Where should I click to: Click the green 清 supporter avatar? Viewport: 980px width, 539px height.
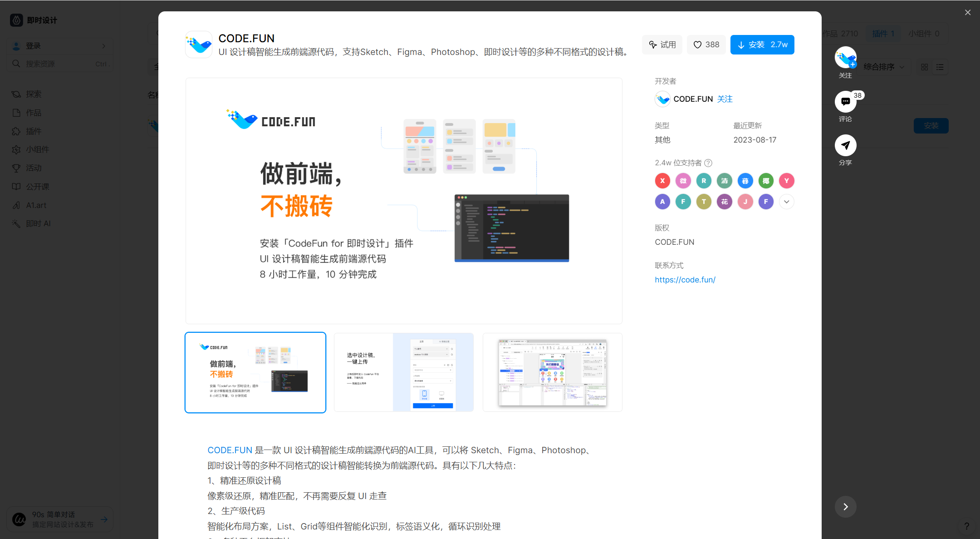725,181
